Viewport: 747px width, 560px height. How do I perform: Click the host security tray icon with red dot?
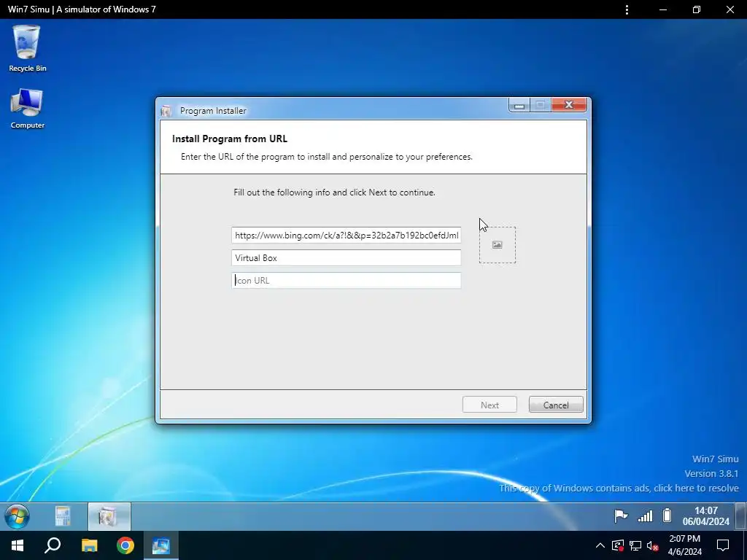[x=617, y=545]
